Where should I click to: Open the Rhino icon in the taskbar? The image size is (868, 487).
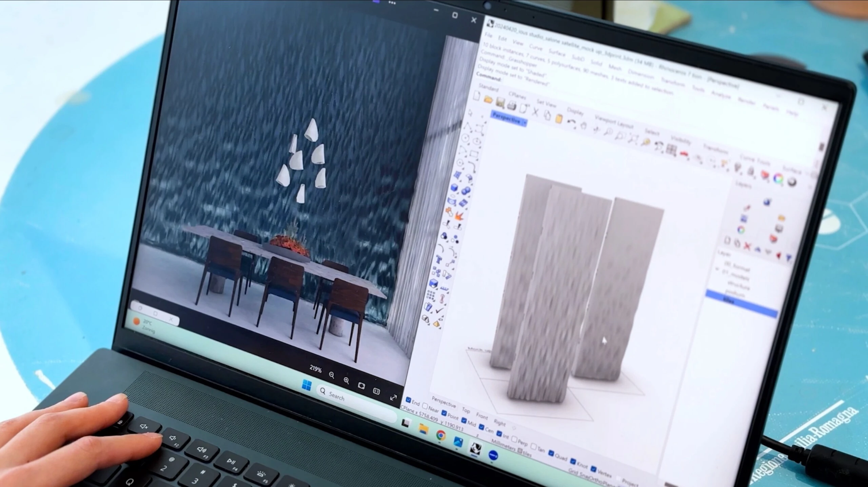pos(475,448)
